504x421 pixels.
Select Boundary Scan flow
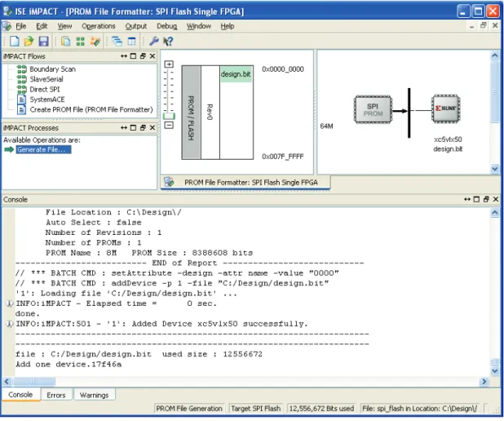click(x=52, y=69)
